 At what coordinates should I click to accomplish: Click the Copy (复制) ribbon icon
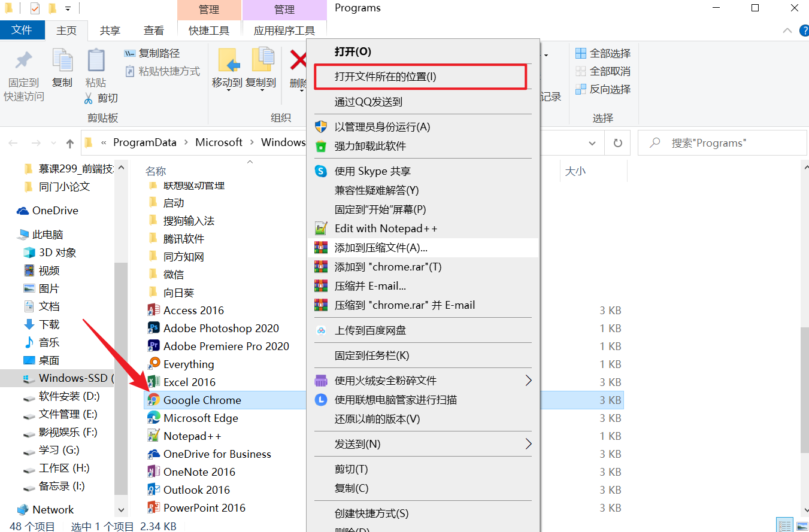coord(62,60)
